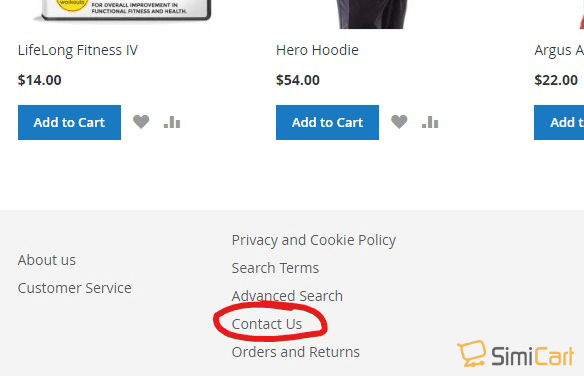584x376 pixels.
Task: Click Add to Cart for Argus product
Action: pos(559,122)
